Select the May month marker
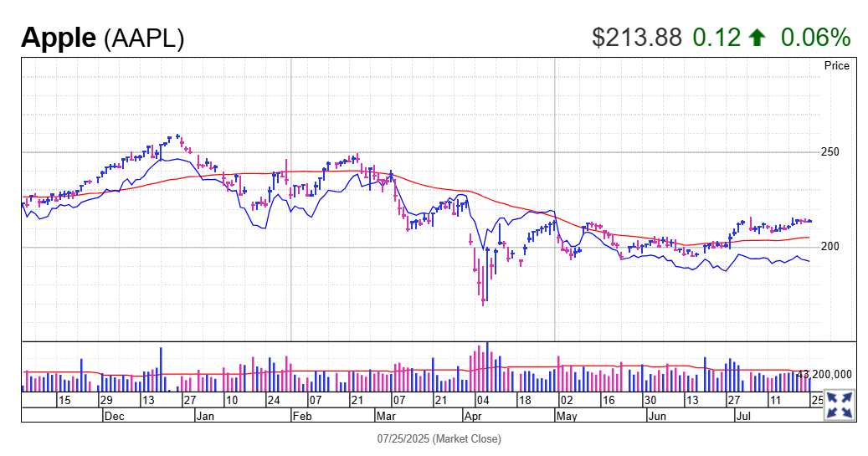868x456 pixels. (x=568, y=415)
